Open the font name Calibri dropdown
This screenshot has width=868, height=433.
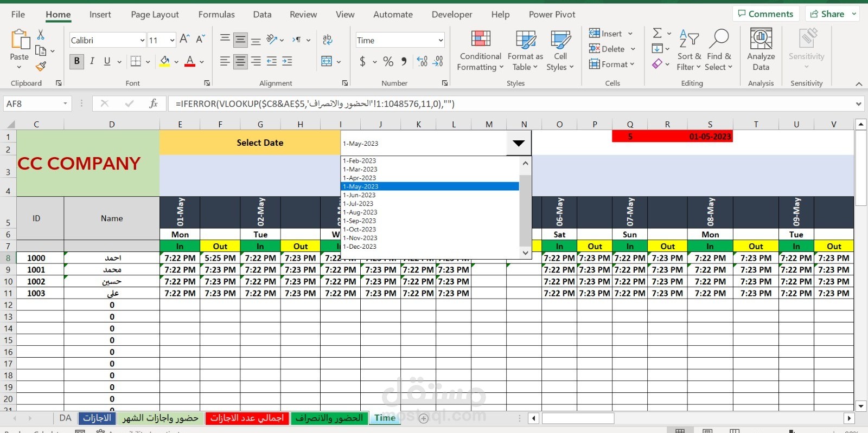pos(142,40)
